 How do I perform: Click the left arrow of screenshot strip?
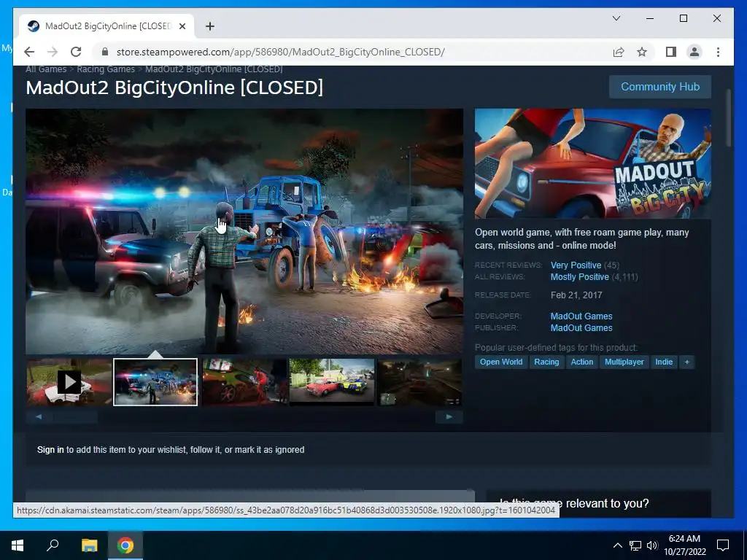click(x=39, y=416)
